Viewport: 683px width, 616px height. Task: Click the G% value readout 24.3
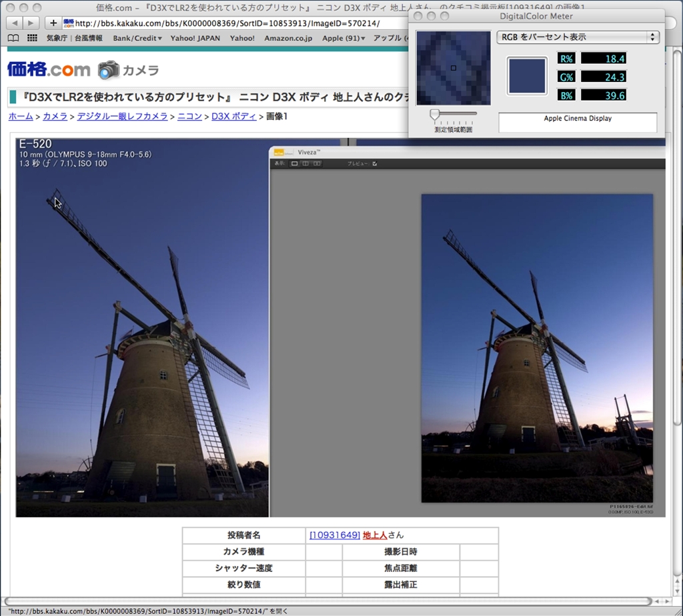[603, 77]
